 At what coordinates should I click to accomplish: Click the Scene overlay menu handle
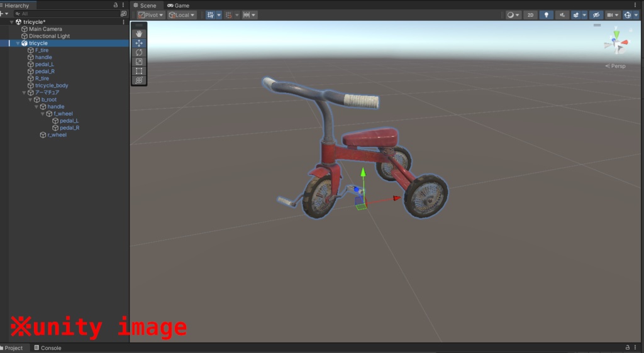(x=597, y=25)
